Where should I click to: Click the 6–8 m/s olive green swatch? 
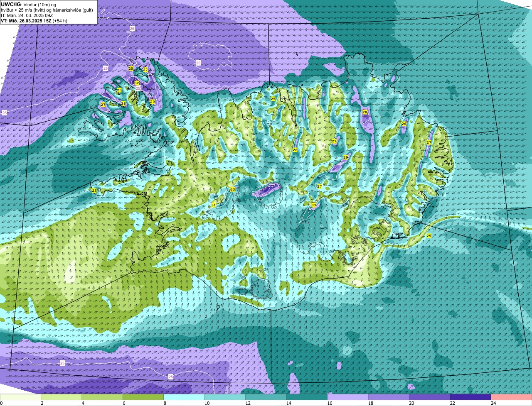pos(143,397)
